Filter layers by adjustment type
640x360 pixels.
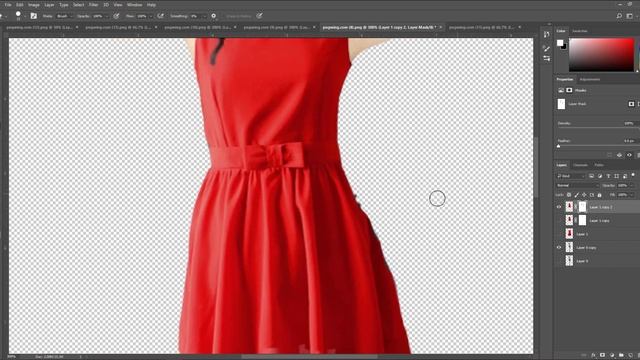(600, 176)
